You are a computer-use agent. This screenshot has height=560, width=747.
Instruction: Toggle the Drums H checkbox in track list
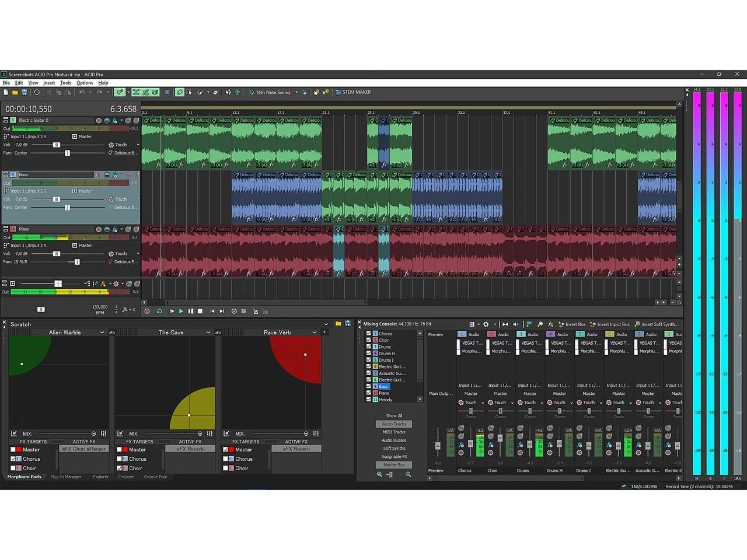(x=369, y=353)
